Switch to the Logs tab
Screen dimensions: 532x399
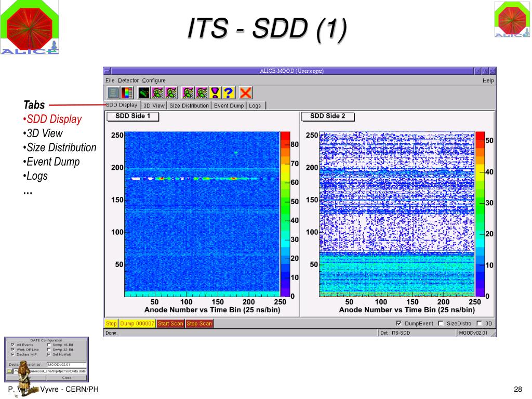[255, 105]
